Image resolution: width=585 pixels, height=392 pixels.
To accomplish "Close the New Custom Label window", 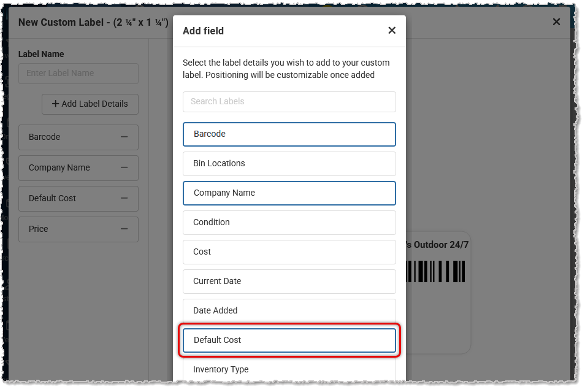I will tap(556, 22).
